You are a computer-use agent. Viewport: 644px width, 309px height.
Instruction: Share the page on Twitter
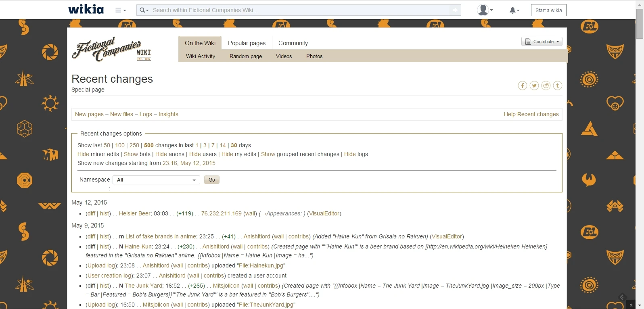tap(534, 86)
